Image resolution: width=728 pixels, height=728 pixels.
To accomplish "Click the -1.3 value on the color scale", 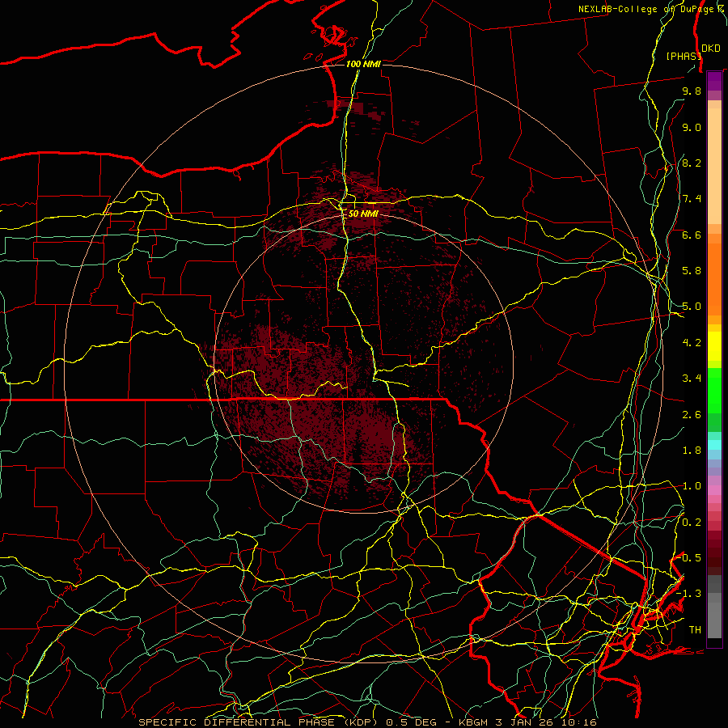I will [x=689, y=594].
